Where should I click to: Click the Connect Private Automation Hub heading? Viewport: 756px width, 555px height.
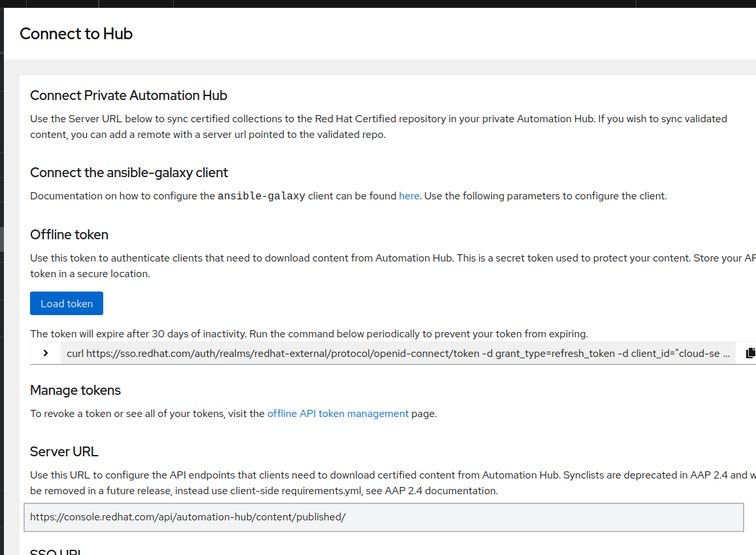point(129,95)
